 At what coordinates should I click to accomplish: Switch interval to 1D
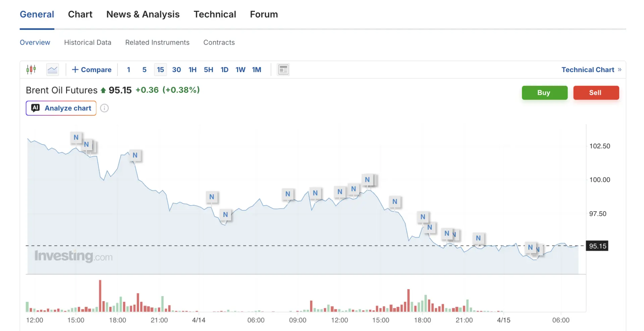point(224,69)
